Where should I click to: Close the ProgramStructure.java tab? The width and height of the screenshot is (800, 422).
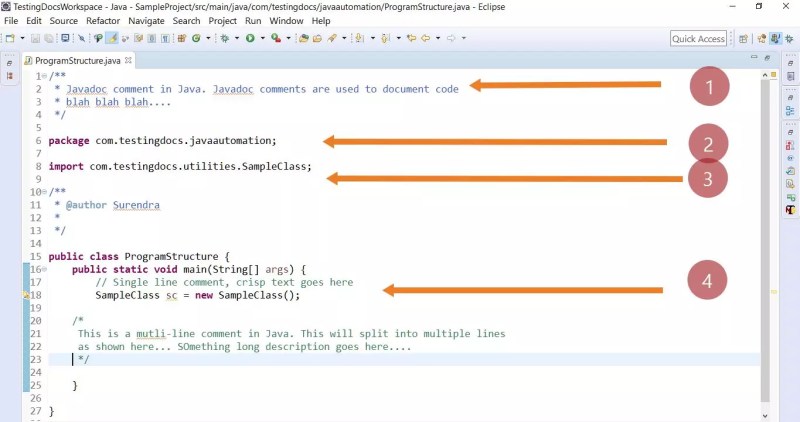tap(128, 60)
